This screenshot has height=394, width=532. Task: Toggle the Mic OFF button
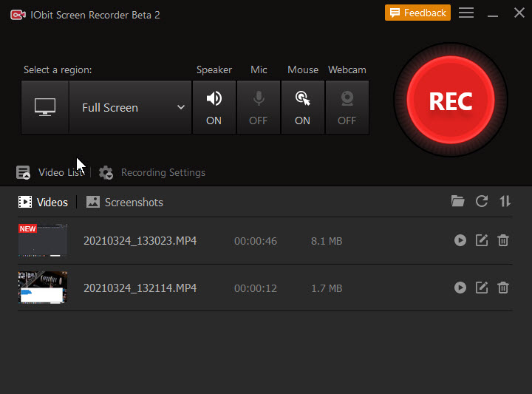(259, 107)
